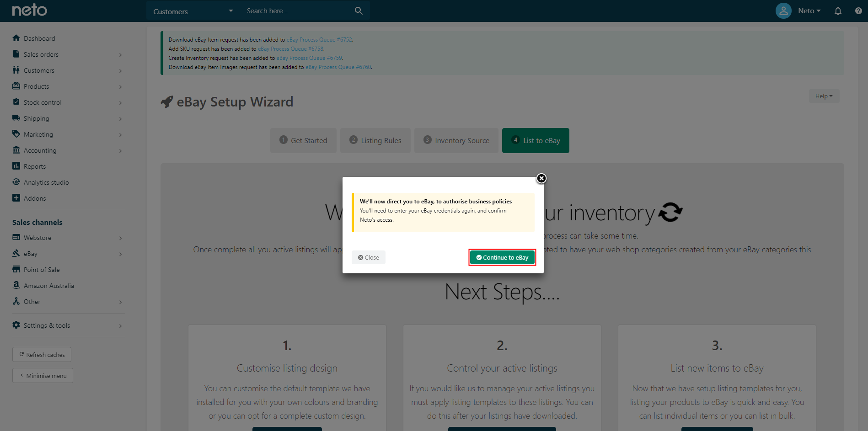Click the Settings & tools gear icon

[16, 325]
